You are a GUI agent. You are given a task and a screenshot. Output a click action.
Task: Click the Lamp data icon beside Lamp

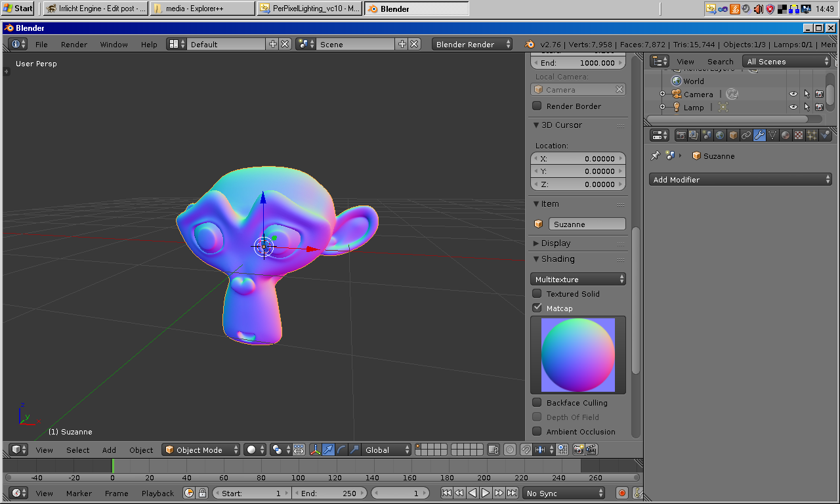723,107
